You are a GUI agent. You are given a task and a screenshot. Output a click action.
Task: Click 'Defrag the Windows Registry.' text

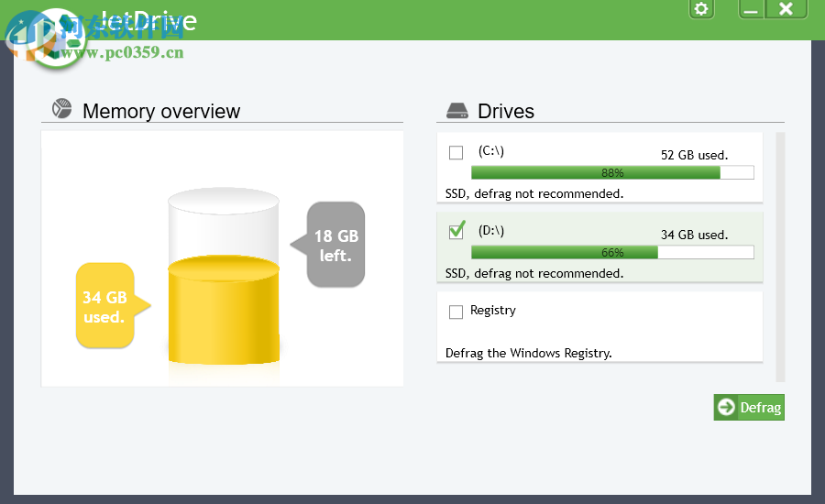pos(529,353)
